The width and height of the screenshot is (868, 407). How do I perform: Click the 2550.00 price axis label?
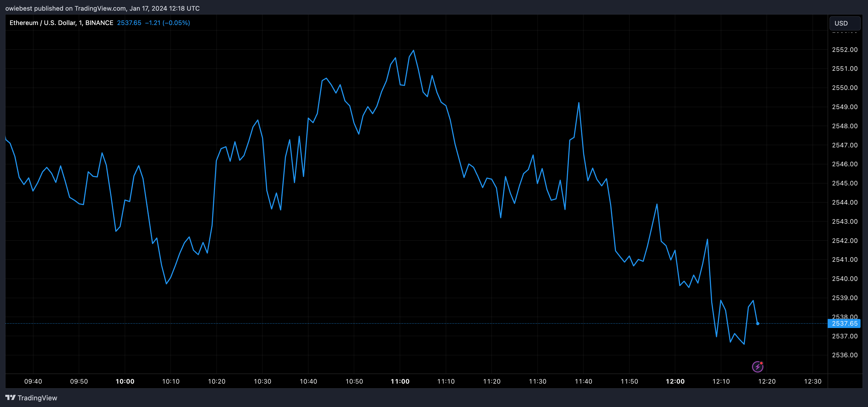tap(845, 88)
